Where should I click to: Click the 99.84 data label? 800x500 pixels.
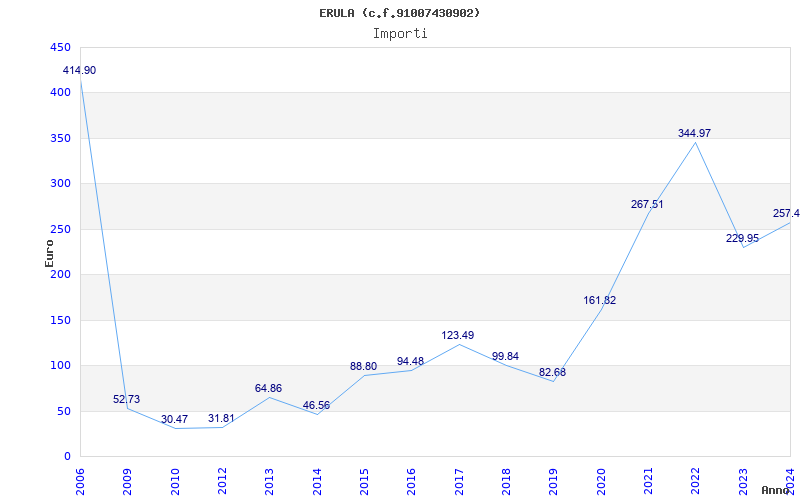[505, 356]
